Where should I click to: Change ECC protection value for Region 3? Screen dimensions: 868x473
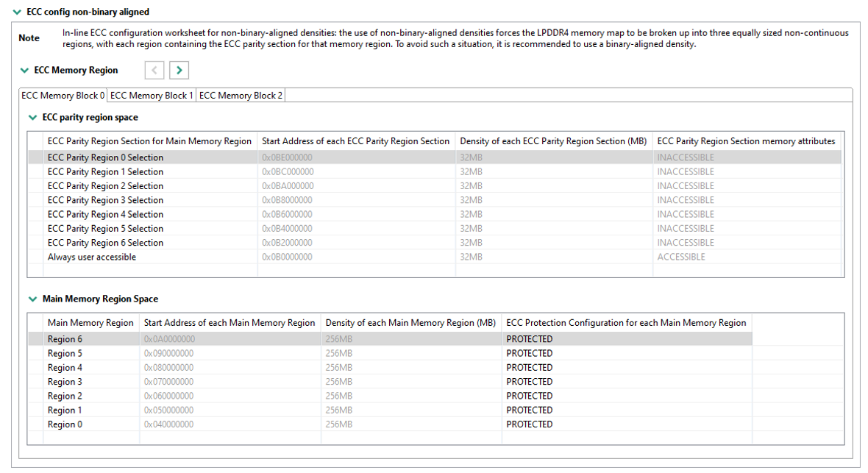tap(529, 382)
